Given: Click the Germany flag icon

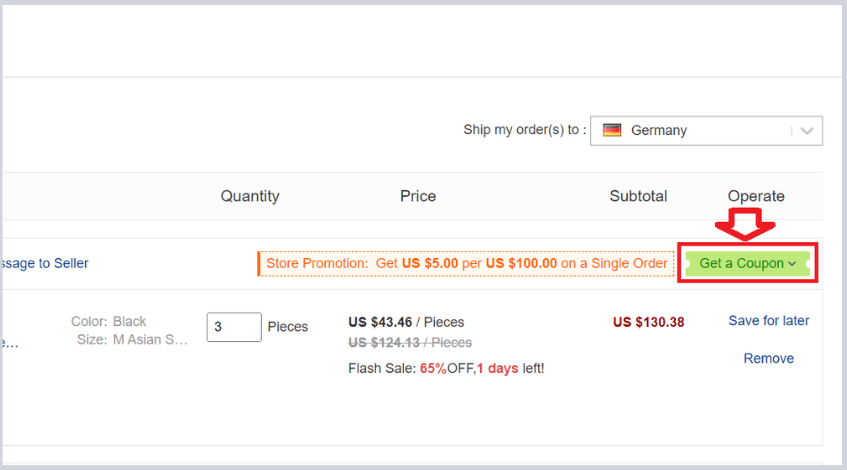Looking at the screenshot, I should (612, 130).
